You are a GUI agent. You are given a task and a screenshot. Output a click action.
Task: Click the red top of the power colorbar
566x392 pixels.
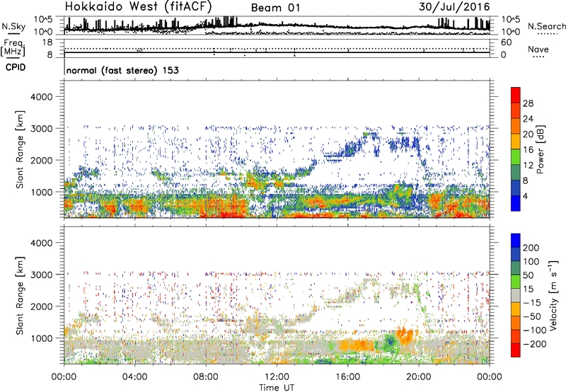[x=516, y=95]
